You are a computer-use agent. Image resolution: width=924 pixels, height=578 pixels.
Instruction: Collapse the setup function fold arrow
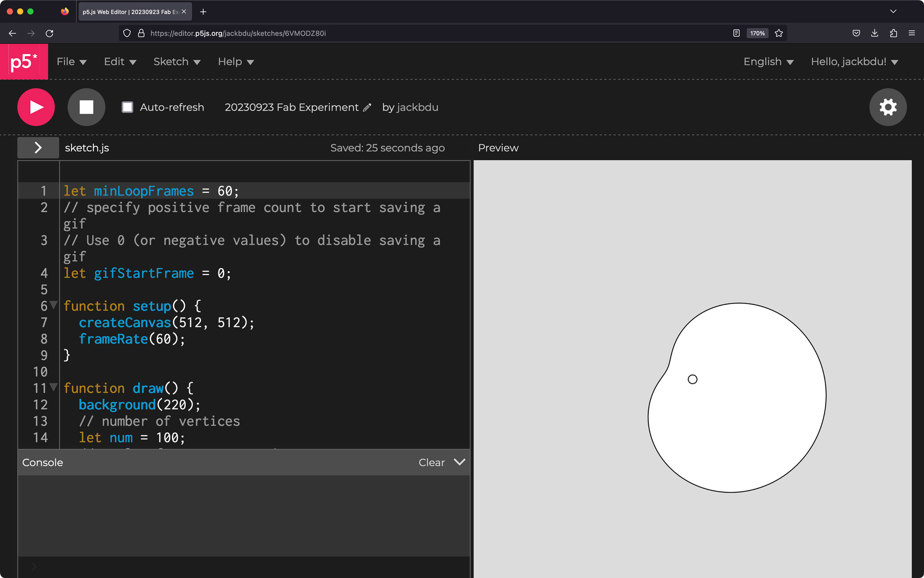click(54, 305)
